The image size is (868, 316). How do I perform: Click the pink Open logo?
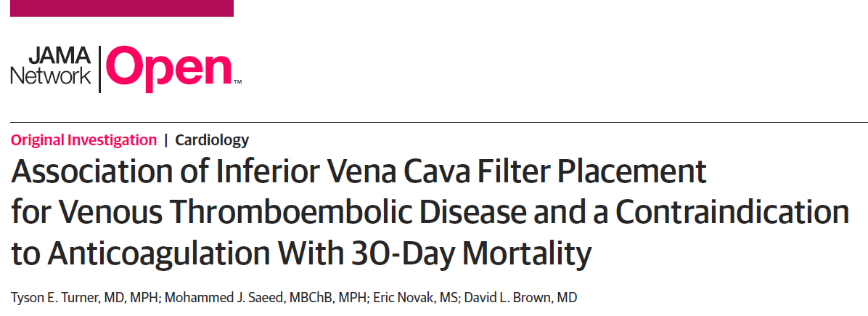click(168, 69)
